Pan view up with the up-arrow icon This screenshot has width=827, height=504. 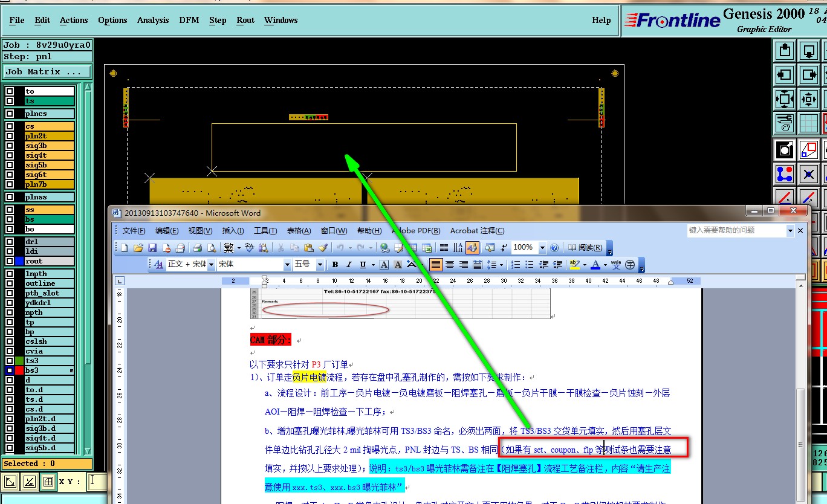click(x=785, y=50)
